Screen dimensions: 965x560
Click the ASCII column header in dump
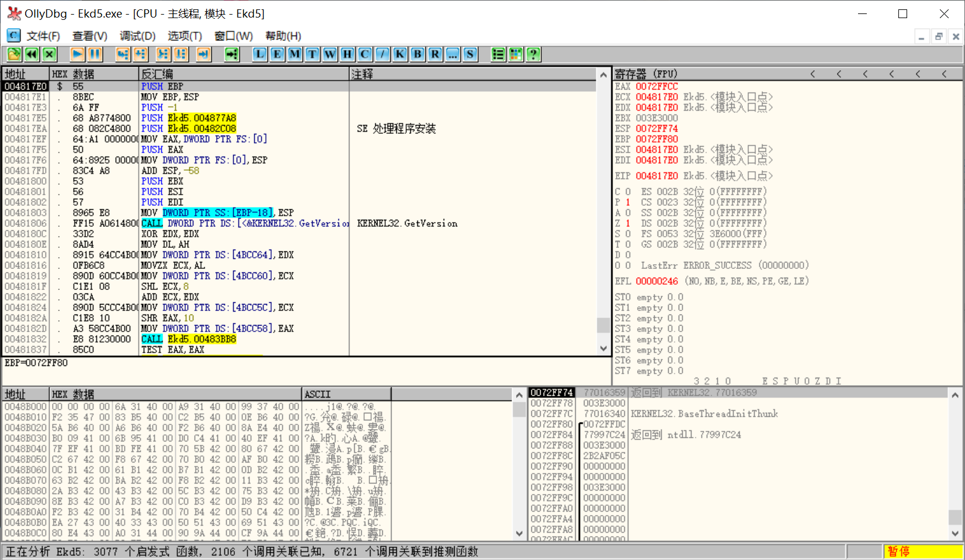coord(347,394)
